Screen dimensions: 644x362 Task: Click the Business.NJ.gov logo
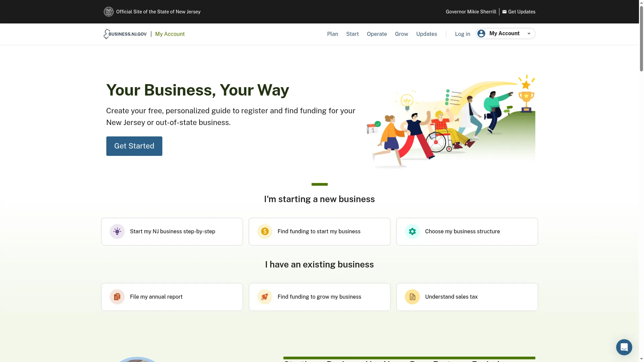click(125, 34)
